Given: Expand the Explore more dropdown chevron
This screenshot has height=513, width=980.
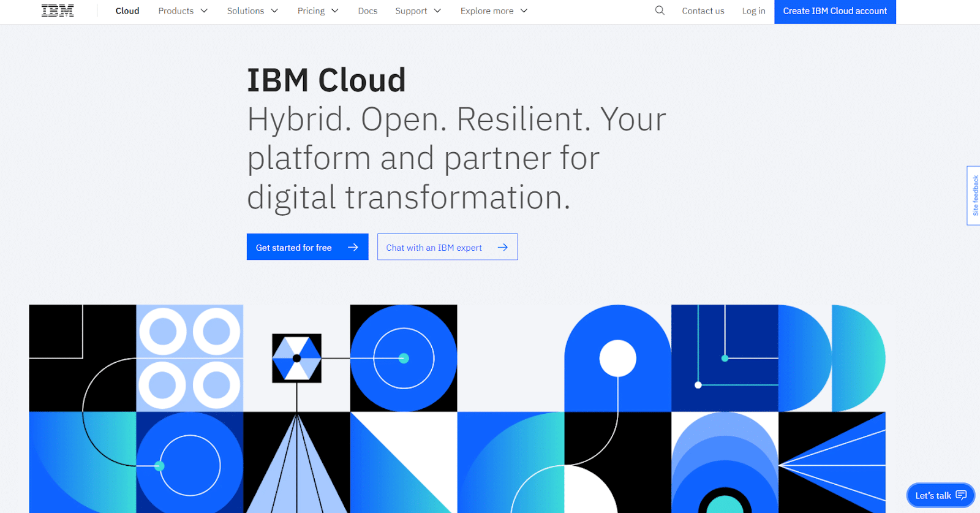Looking at the screenshot, I should click(x=524, y=11).
